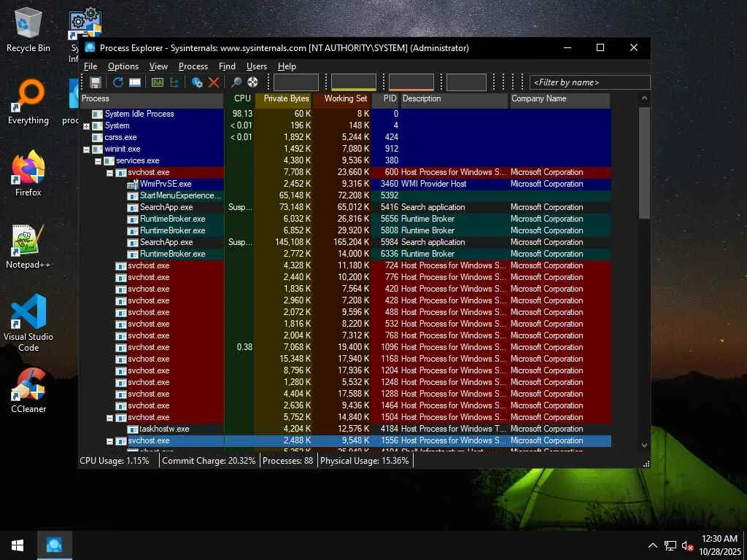
Task: Click the WmiPrvSE.exe process icon
Action: pyautogui.click(x=133, y=184)
